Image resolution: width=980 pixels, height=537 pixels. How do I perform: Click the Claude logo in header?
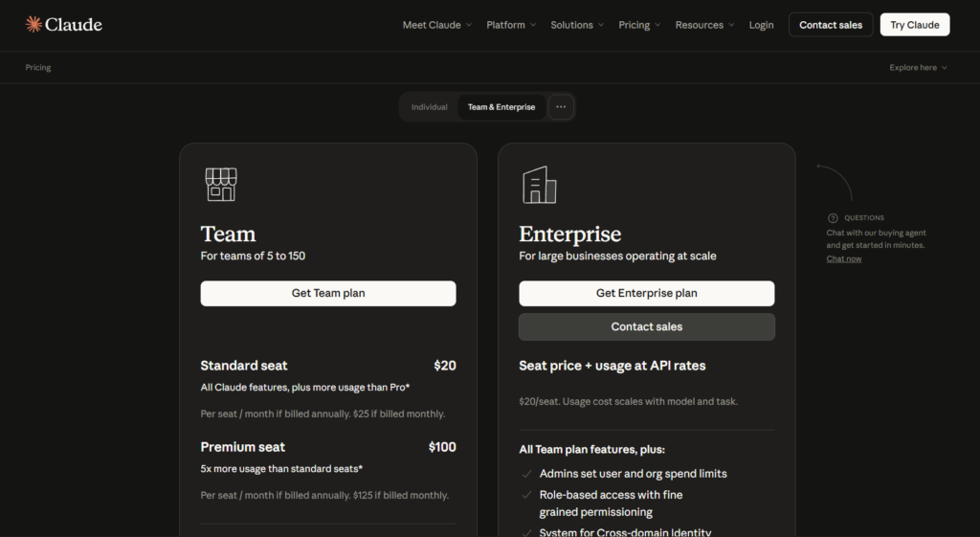pos(64,24)
